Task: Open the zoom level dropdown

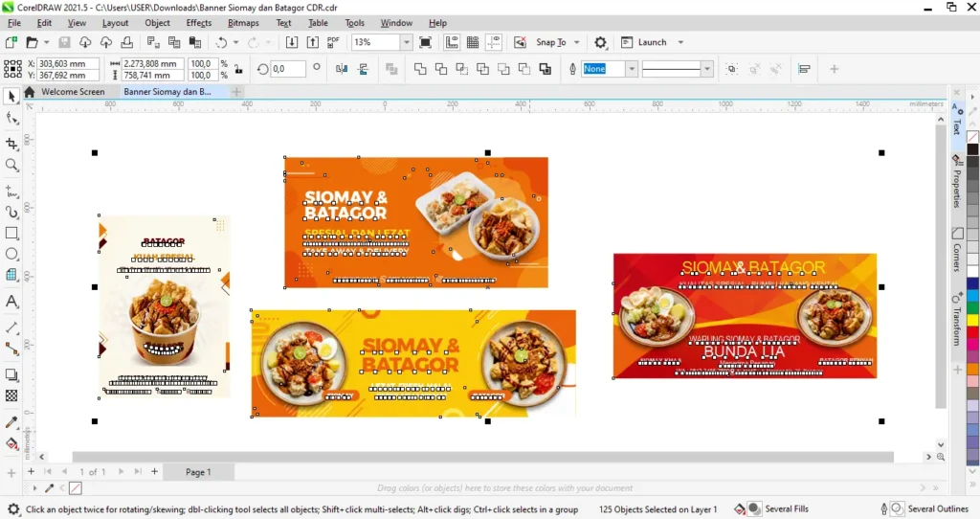Action: [x=406, y=42]
